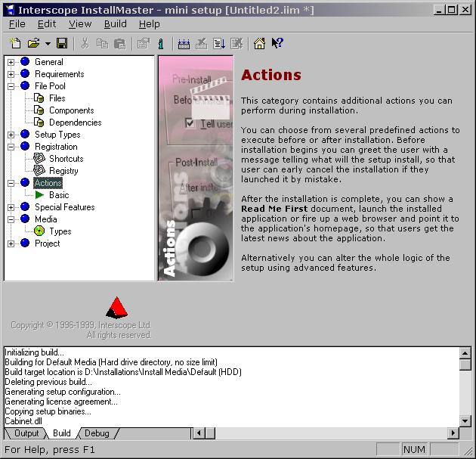Click the file icon beside Dependencies
Image resolution: width=476 pixels, height=459 pixels.
tap(39, 123)
